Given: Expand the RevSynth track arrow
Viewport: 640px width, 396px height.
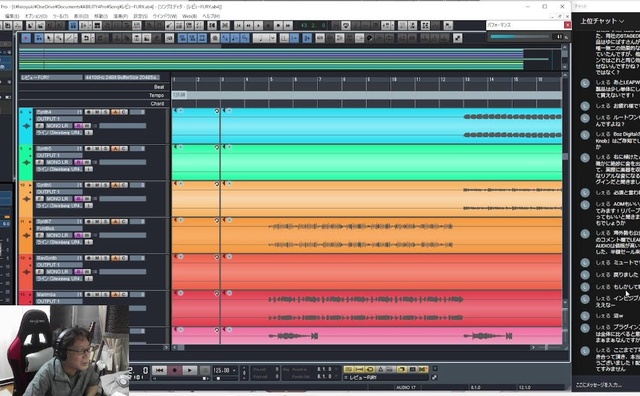Looking at the screenshot, I should pyautogui.click(x=30, y=258).
